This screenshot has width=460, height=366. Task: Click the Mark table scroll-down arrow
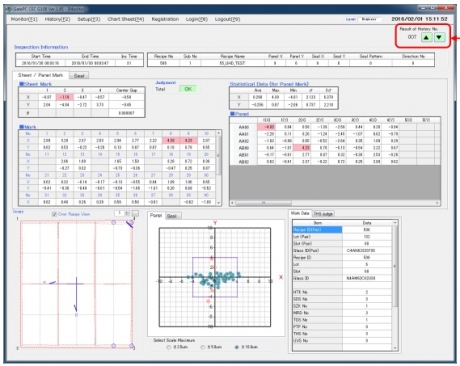[x=219, y=202]
